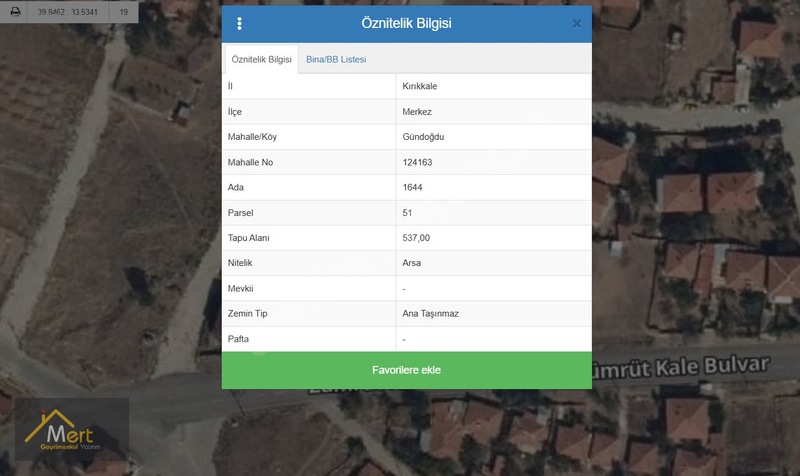Click the Pafta row label

(x=238, y=339)
